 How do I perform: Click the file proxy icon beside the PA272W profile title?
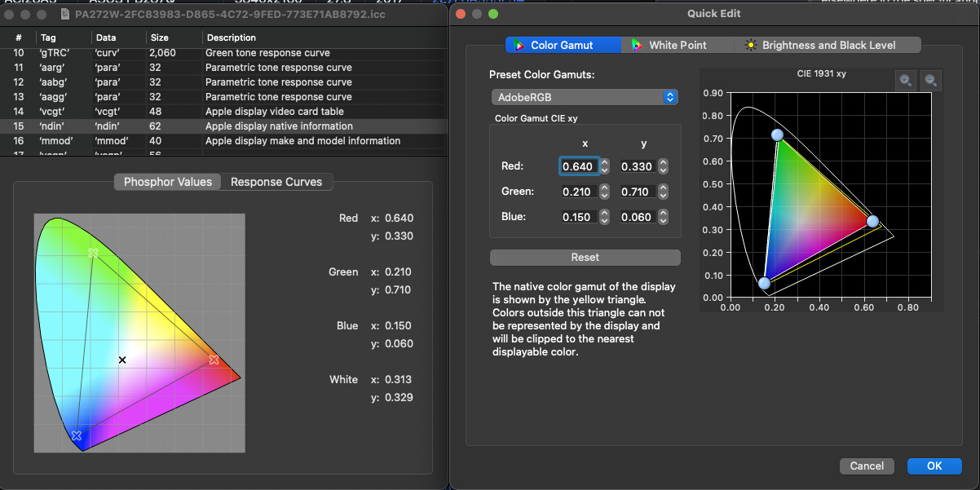(66, 14)
